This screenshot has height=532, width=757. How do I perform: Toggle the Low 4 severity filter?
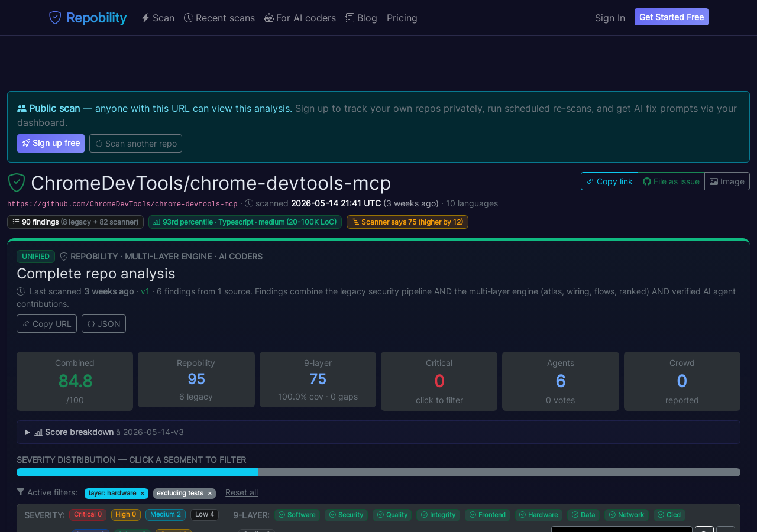205,515
